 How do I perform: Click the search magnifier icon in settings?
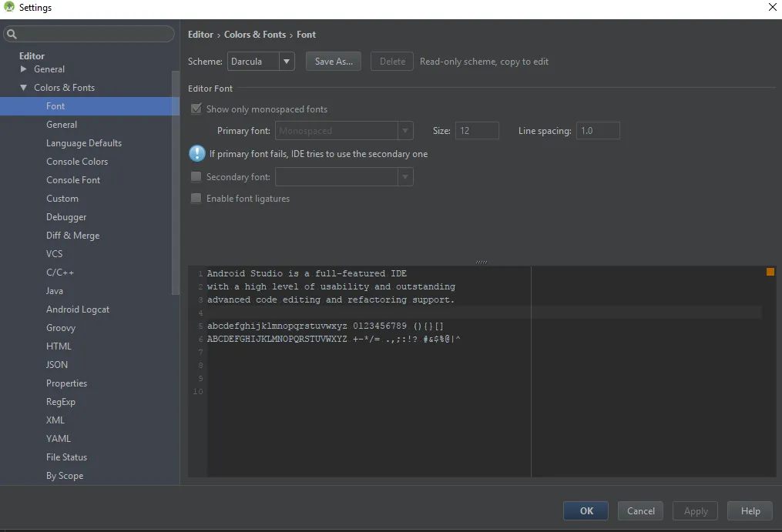[x=12, y=34]
